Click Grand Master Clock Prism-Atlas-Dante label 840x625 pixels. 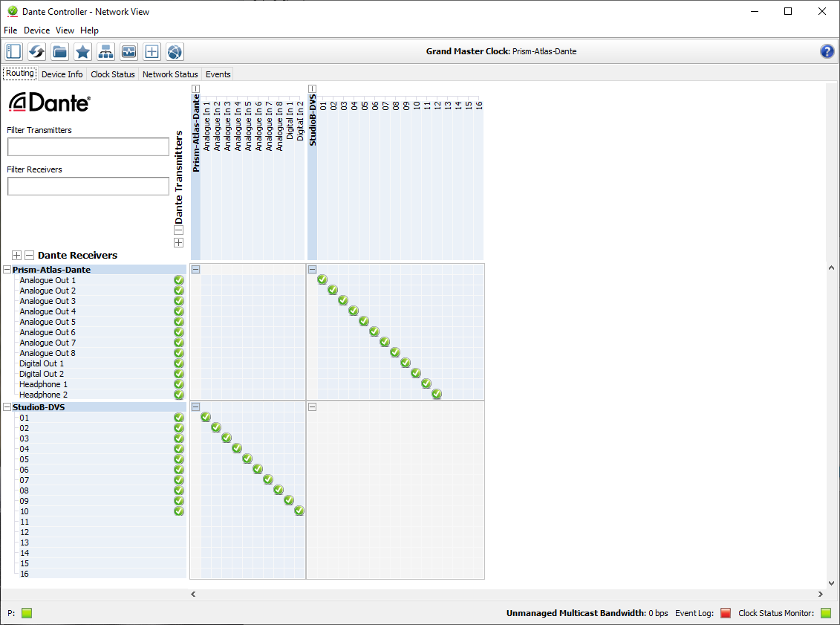(501, 51)
